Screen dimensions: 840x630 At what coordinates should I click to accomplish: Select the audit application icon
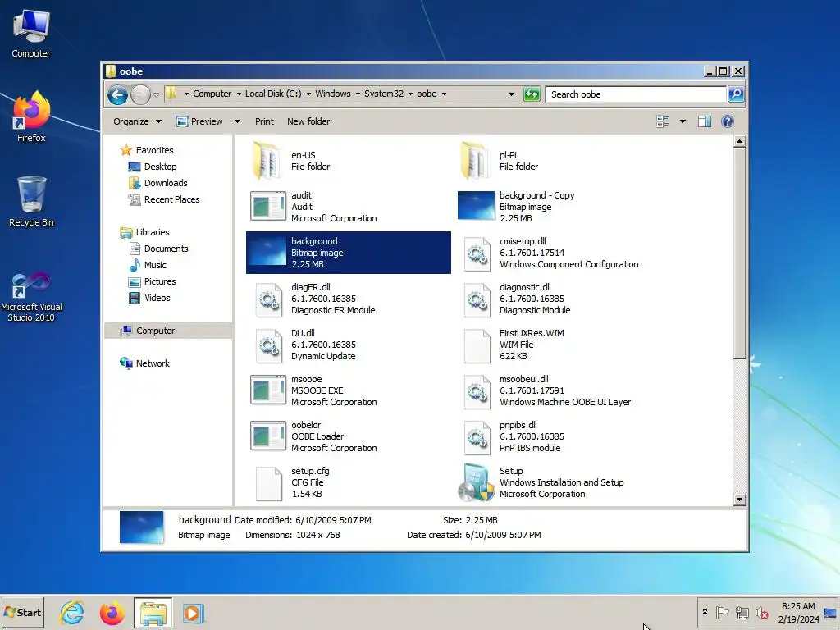click(x=268, y=206)
